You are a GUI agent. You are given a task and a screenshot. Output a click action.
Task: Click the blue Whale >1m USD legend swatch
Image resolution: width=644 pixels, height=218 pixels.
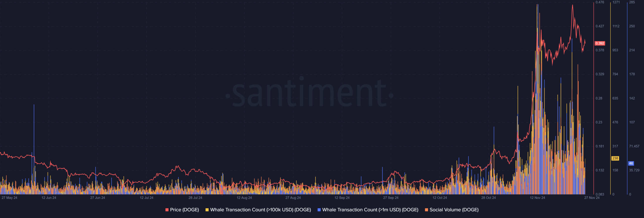pos(319,210)
